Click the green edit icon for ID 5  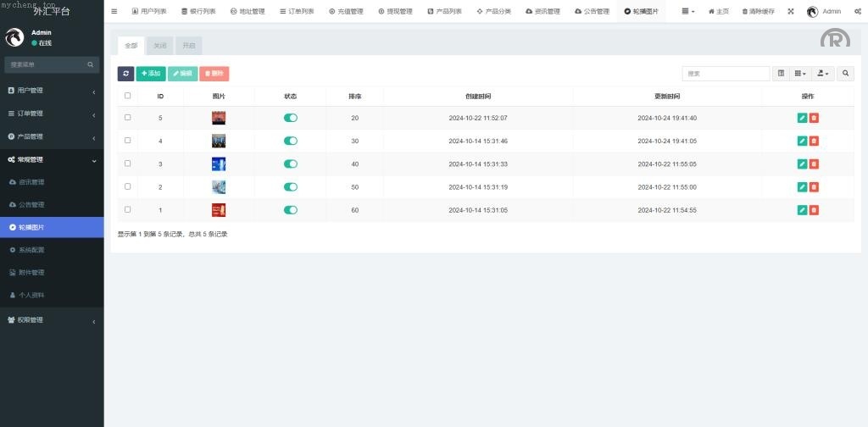click(802, 118)
